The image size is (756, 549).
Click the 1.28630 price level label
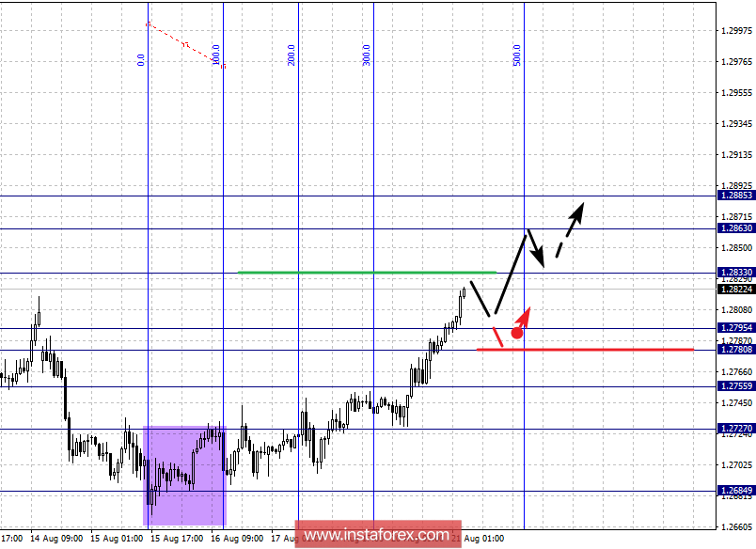tap(736, 228)
